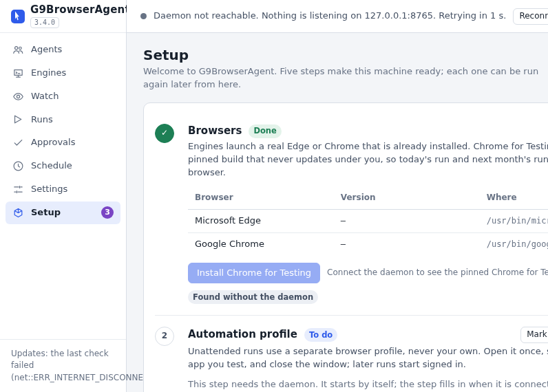Click Install Chrome for Testing button
This screenshot has width=548, height=392.
(254, 273)
